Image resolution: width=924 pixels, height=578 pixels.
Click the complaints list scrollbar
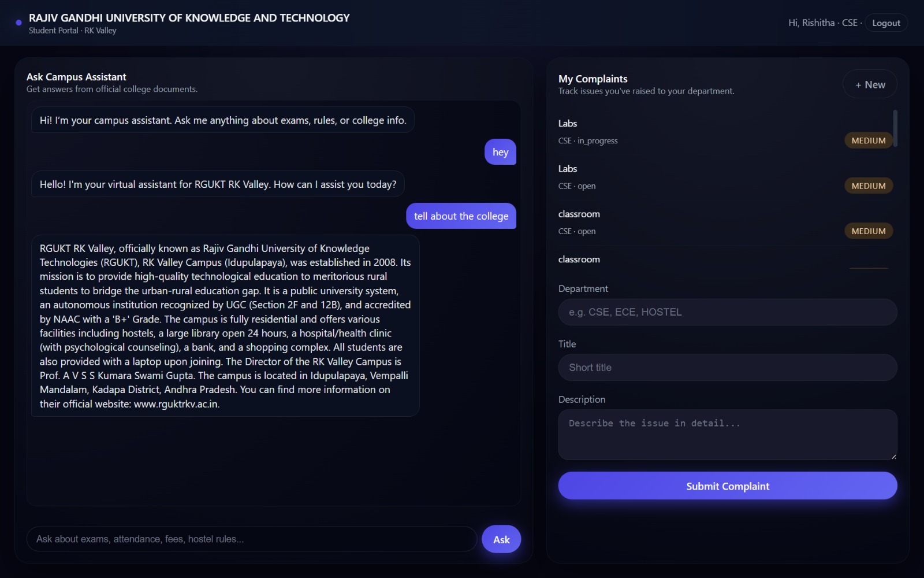[895, 128]
